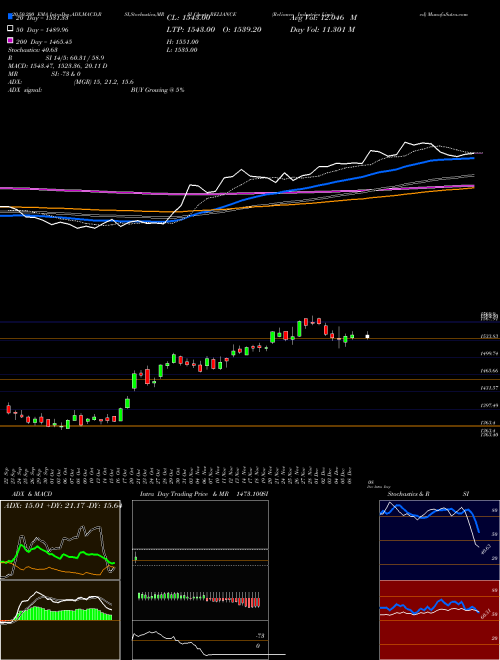
Task: Click the 'LTP: 1543.00' value
Action: point(191,30)
